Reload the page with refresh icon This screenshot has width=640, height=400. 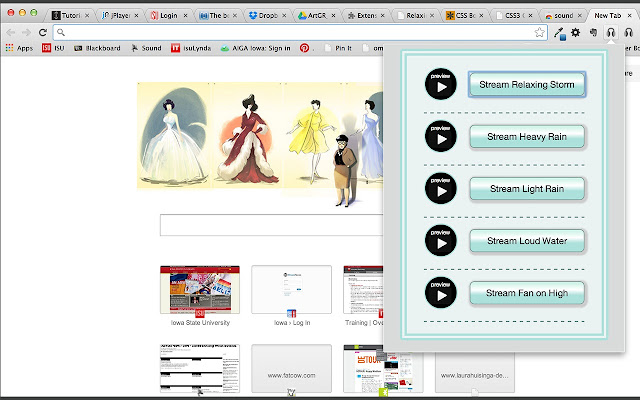(42, 32)
